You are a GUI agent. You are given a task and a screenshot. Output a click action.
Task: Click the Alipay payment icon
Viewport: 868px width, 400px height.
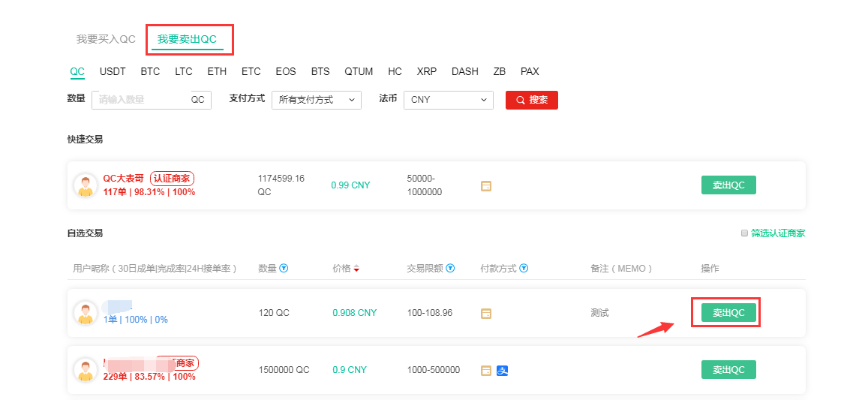coord(503,370)
